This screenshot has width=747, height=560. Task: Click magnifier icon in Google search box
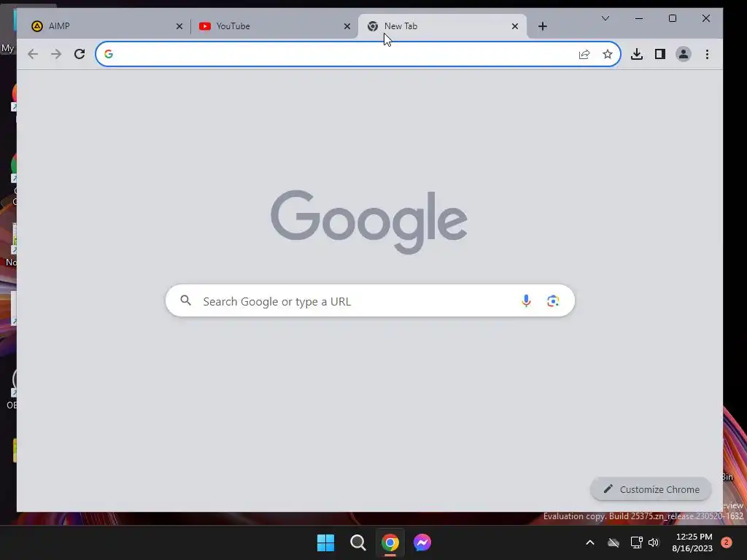pyautogui.click(x=186, y=300)
